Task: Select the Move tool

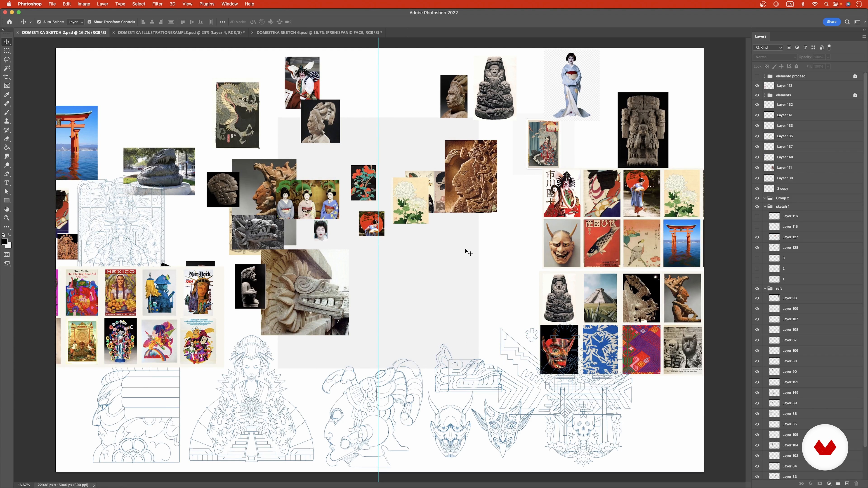Action: point(7,42)
